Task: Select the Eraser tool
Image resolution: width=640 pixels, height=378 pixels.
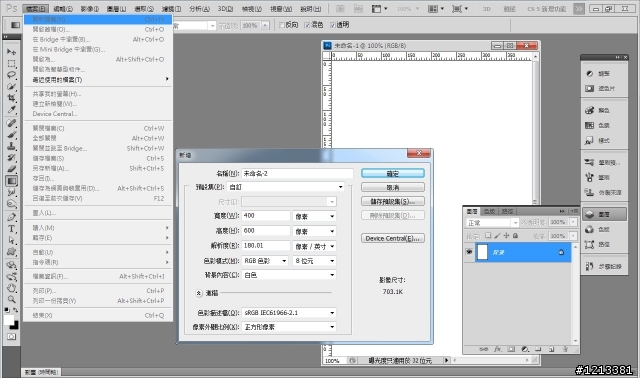Action: pyautogui.click(x=11, y=169)
